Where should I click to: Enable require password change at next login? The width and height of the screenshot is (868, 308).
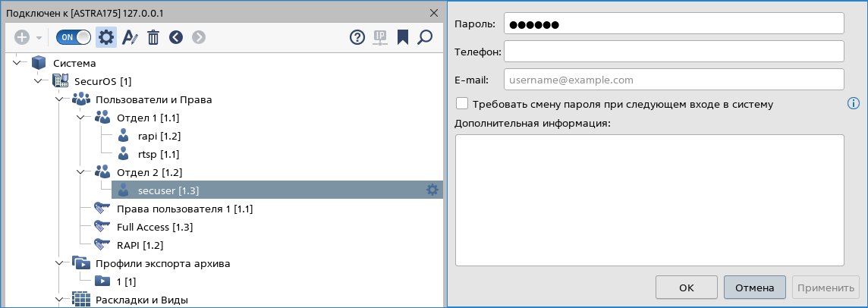[461, 103]
